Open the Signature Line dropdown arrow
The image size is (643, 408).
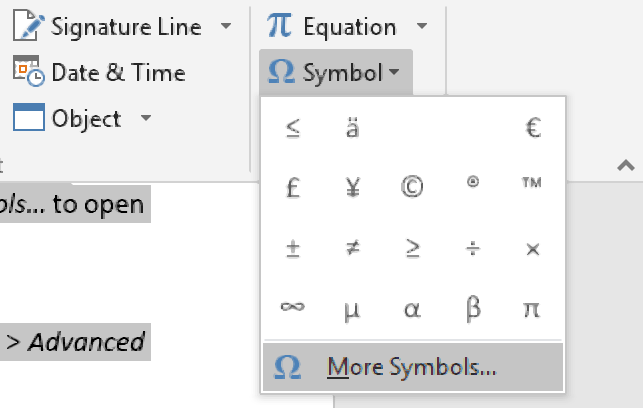(226, 26)
